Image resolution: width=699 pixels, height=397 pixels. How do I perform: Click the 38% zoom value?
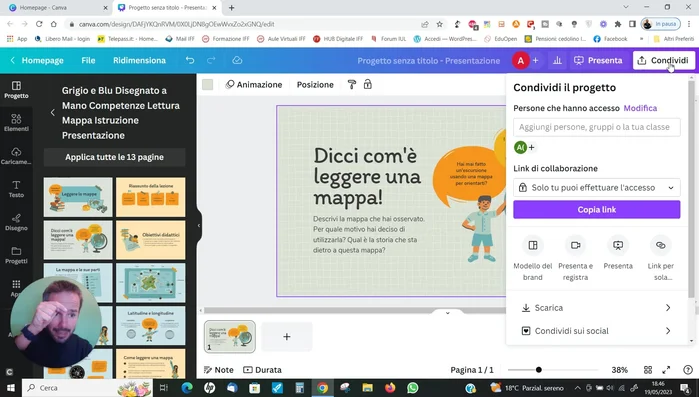(x=620, y=370)
